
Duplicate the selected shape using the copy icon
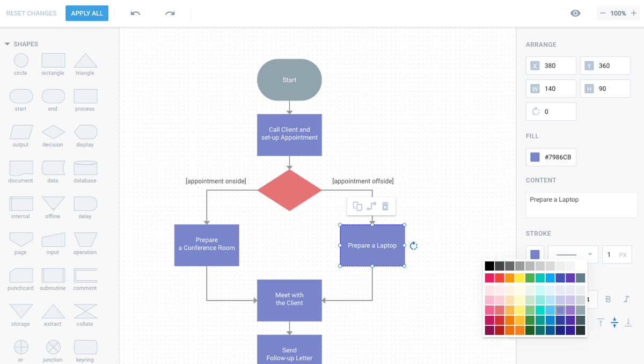click(358, 206)
